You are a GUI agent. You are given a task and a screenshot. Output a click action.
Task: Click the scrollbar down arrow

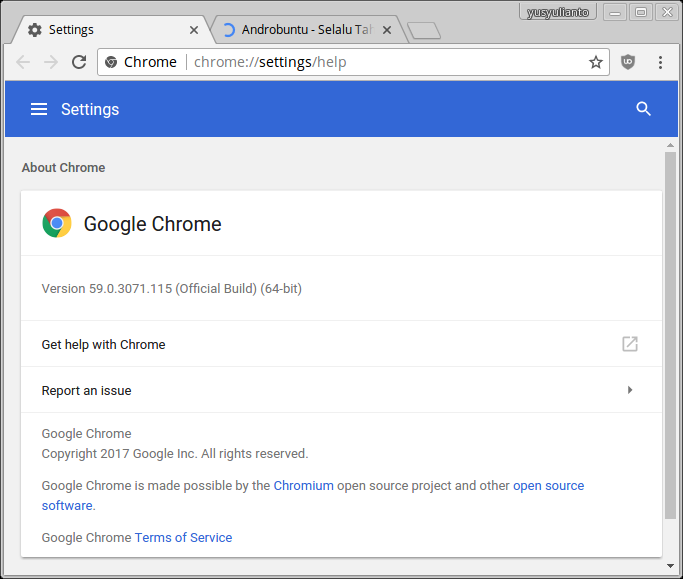(670, 566)
